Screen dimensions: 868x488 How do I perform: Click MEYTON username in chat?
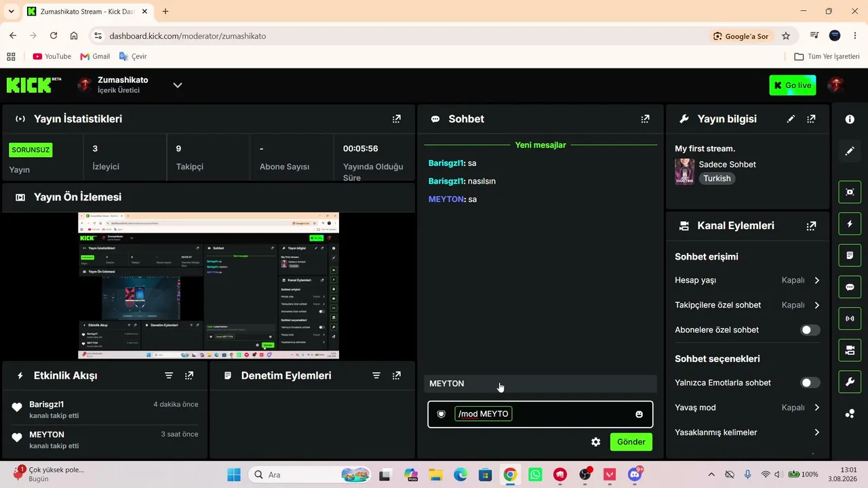pos(446,199)
